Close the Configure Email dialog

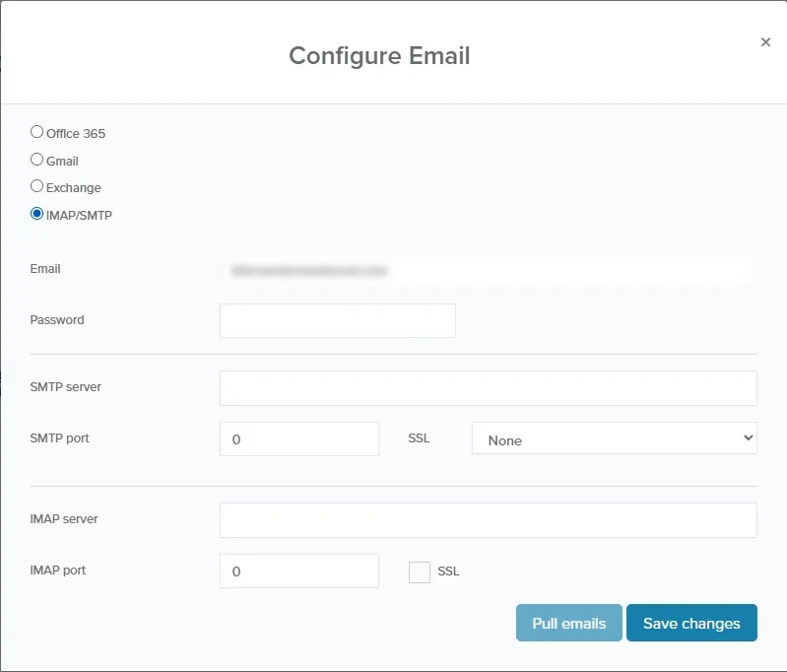[765, 42]
